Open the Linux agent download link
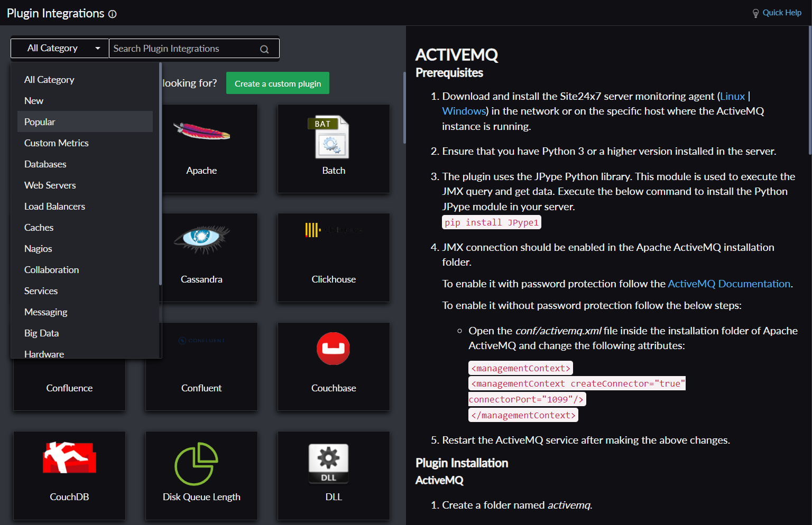This screenshot has height=525, width=812. 732,96
